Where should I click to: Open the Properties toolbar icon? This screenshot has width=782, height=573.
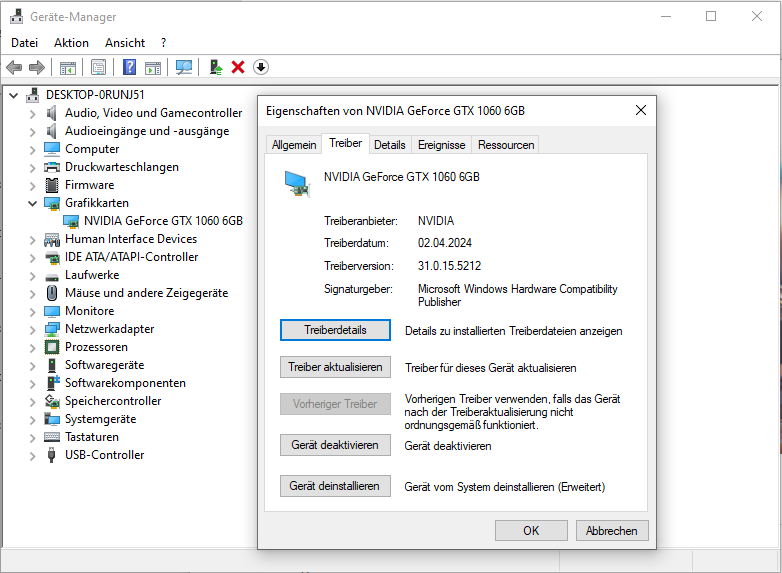click(98, 67)
